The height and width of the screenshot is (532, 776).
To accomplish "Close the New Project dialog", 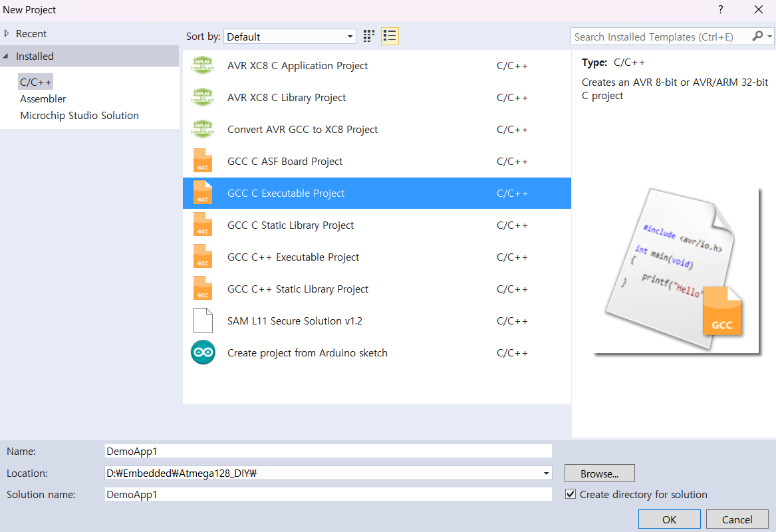I will click(x=758, y=9).
